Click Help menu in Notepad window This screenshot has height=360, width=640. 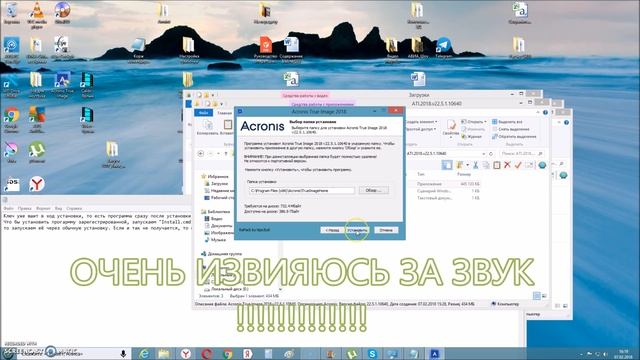click(x=74, y=208)
